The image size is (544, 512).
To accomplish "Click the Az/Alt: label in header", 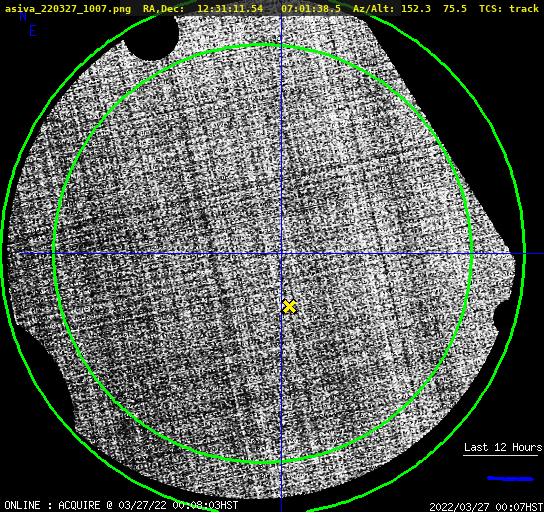I will coord(374,9).
